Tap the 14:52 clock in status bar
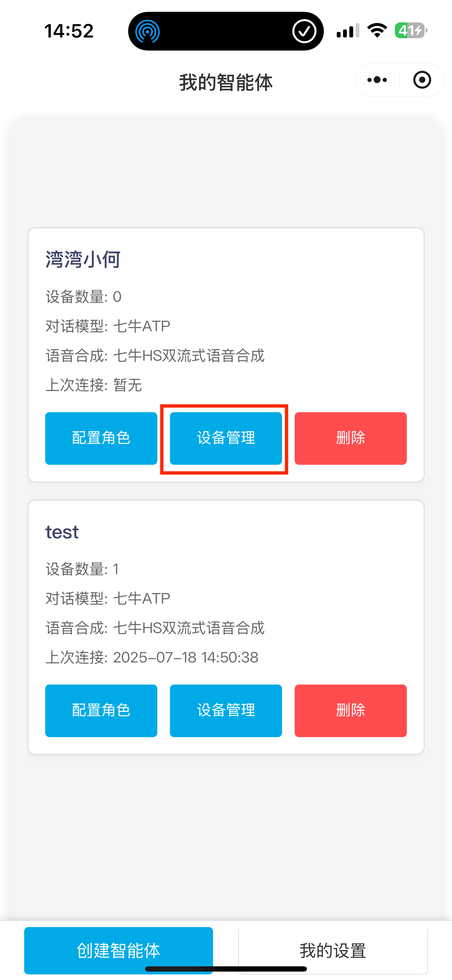This screenshot has height=980, width=452. tap(69, 31)
